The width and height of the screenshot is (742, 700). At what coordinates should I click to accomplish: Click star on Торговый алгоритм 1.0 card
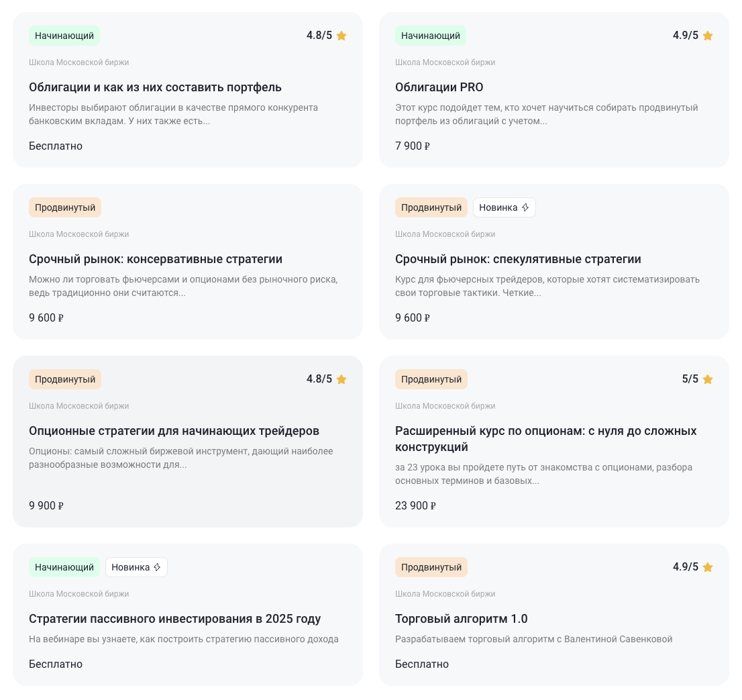pos(707,567)
